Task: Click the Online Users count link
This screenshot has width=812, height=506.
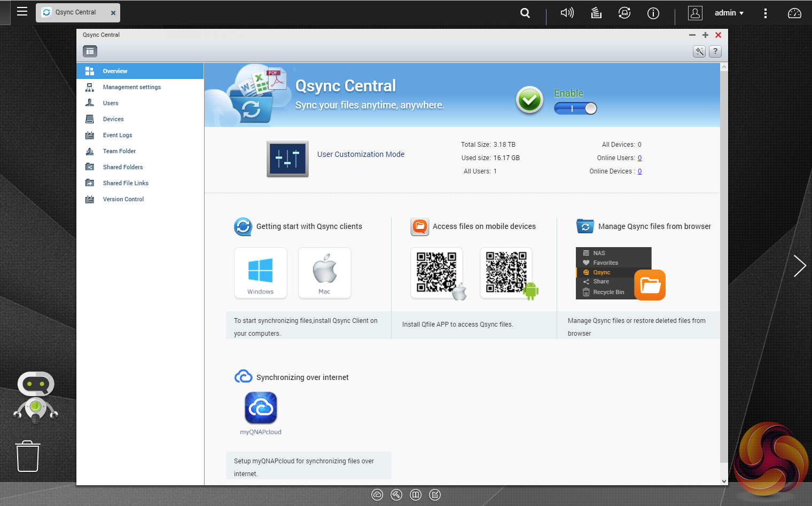Action: (639, 158)
